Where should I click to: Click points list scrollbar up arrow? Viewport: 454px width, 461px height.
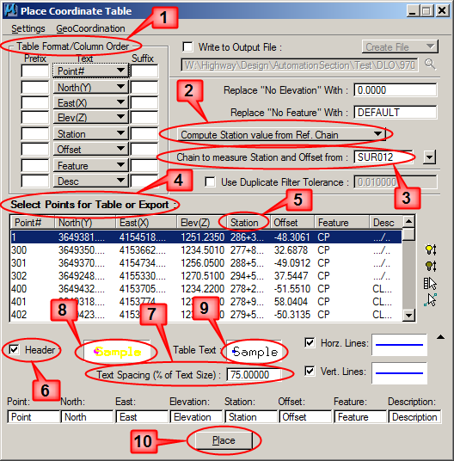click(408, 221)
